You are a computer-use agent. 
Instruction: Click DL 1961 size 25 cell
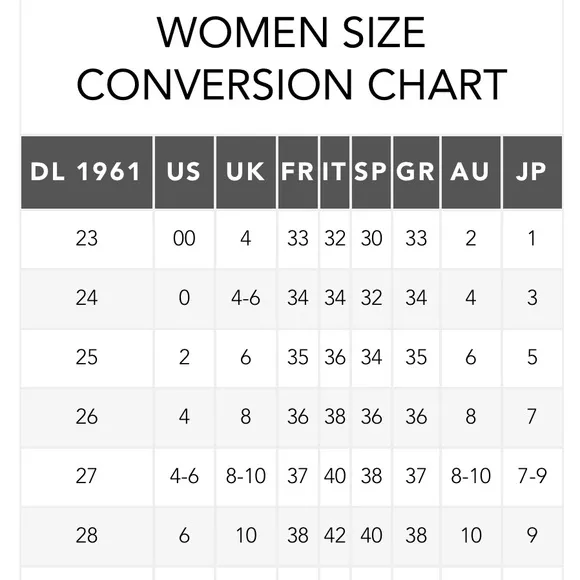pyautogui.click(x=87, y=358)
